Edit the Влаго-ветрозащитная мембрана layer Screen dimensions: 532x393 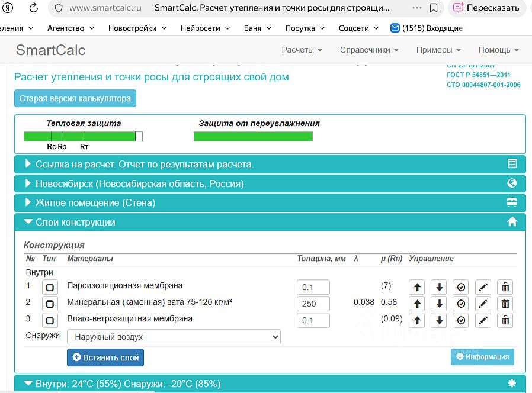[483, 320]
